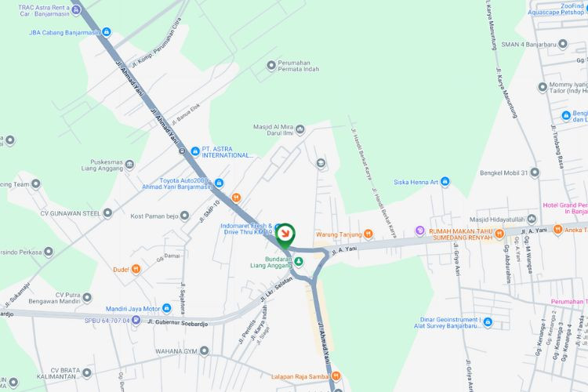The image size is (588, 392).
Task: Click the Siska Henna Art shop icon
Action: 445,182
